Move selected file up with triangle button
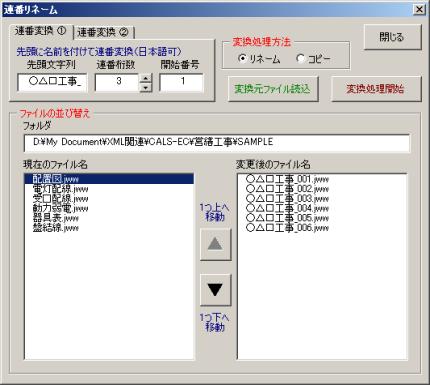This screenshot has width=430, height=385. [x=215, y=244]
